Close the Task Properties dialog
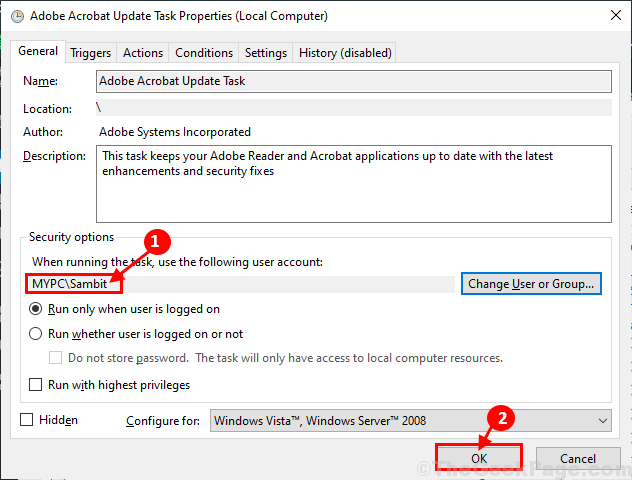 615,16
